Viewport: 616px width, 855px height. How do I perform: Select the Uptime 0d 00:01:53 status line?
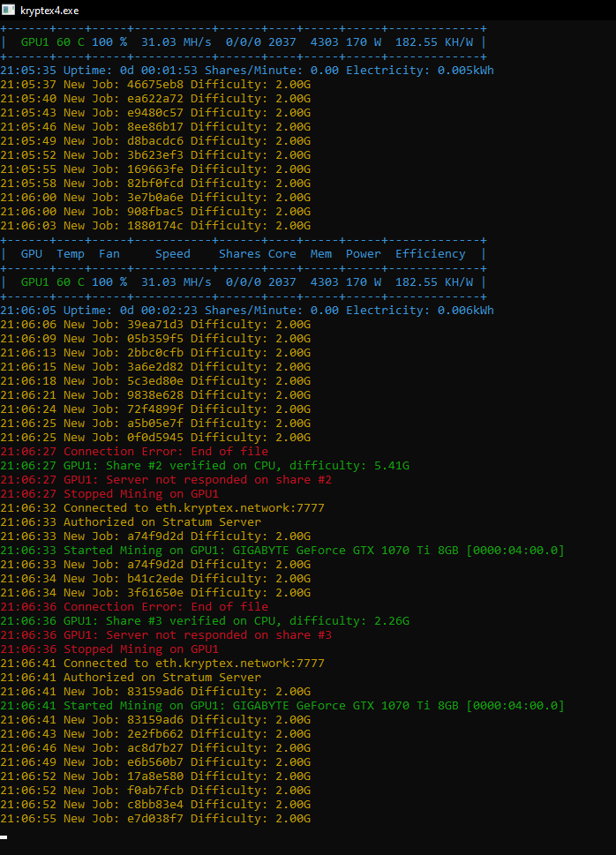247,71
